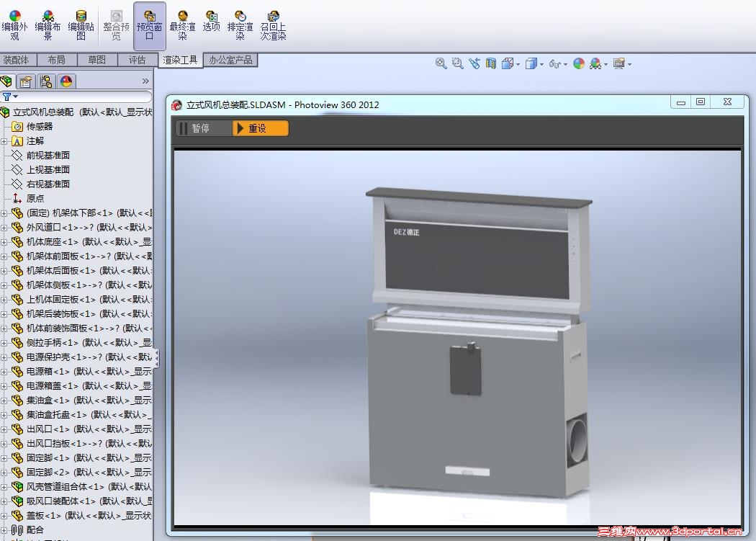The image size is (756, 541).
Task: Click Integrated Preview (整合预览) button
Action: 116,26
